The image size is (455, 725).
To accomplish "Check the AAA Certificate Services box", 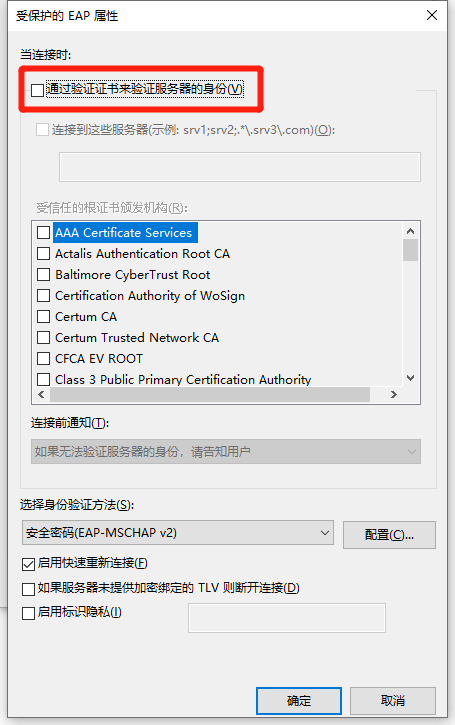I will click(x=43, y=233).
